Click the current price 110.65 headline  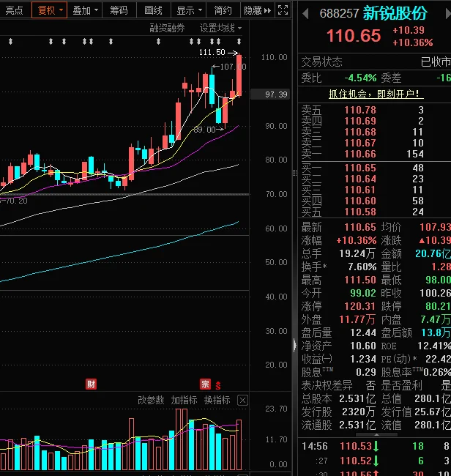click(354, 36)
